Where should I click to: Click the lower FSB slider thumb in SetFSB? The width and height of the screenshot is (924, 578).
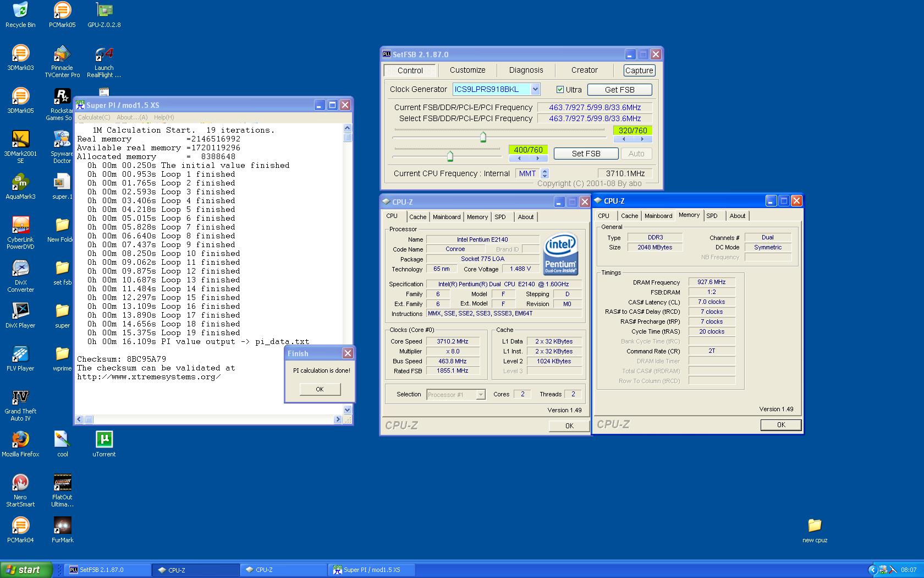coord(450,156)
